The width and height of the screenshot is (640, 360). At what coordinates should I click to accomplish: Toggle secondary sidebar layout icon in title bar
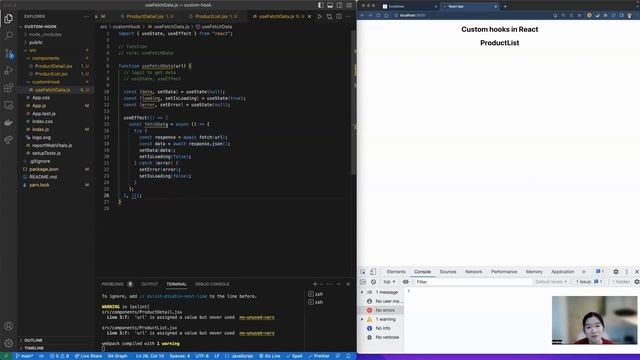tap(340, 5)
